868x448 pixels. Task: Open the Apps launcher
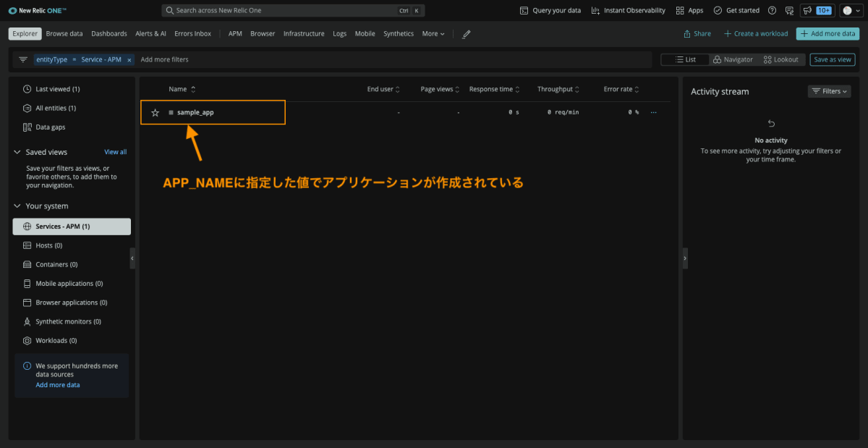pos(689,11)
